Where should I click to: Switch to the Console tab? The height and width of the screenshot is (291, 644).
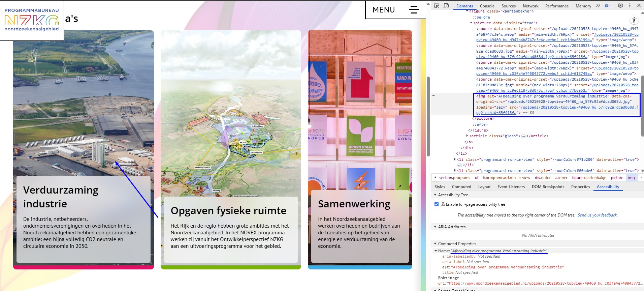coord(487,6)
